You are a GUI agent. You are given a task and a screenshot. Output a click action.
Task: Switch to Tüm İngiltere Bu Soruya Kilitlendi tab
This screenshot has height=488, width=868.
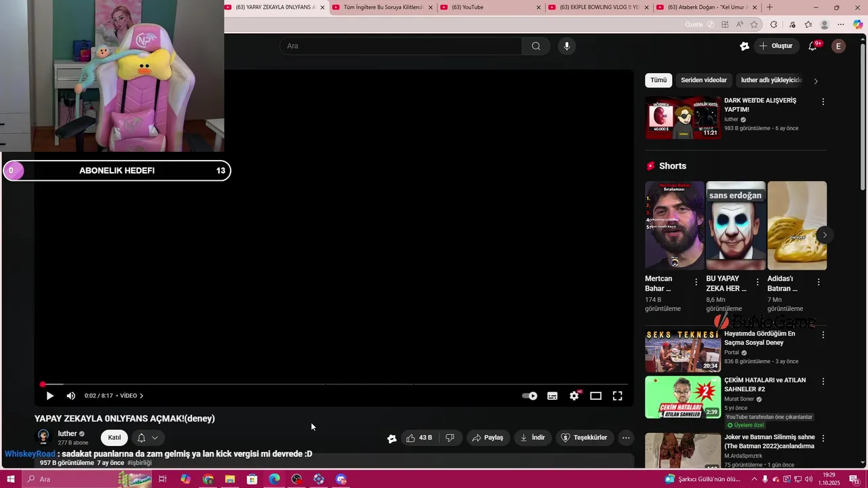(x=383, y=7)
